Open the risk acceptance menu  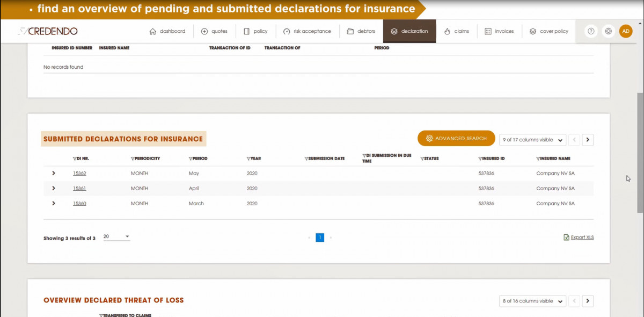(x=307, y=31)
